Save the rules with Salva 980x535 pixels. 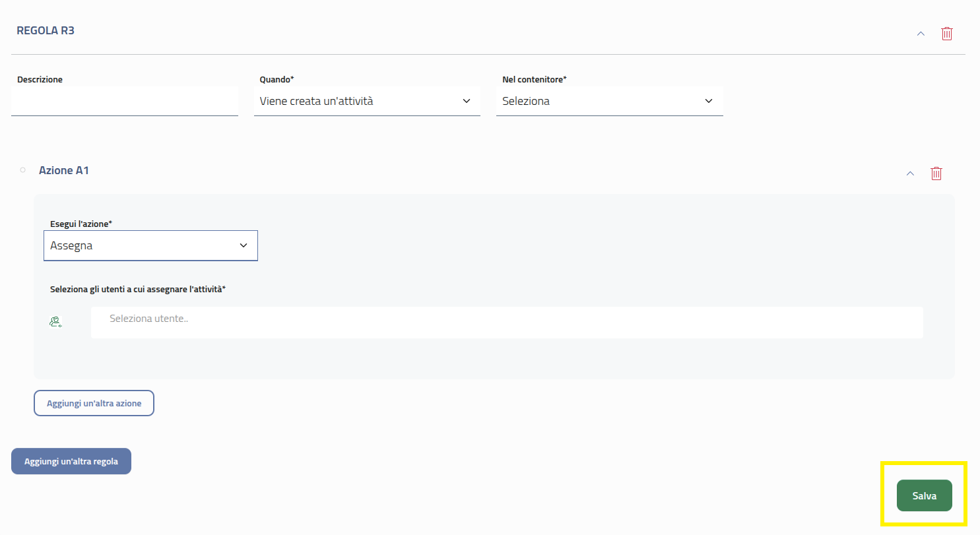[x=924, y=495]
